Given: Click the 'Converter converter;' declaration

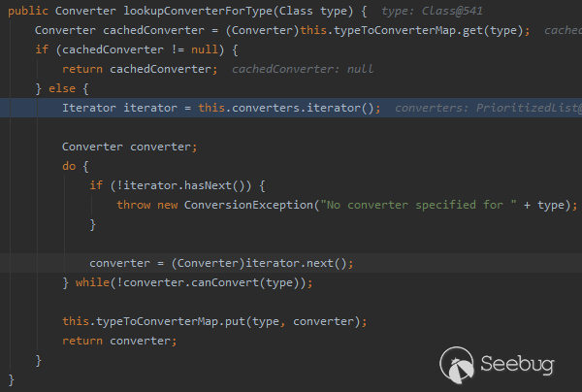Looking at the screenshot, I should [130, 147].
